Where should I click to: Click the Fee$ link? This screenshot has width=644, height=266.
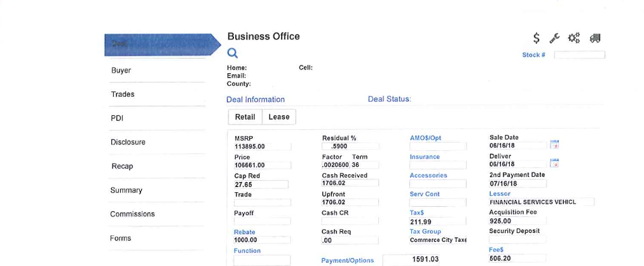click(x=496, y=249)
